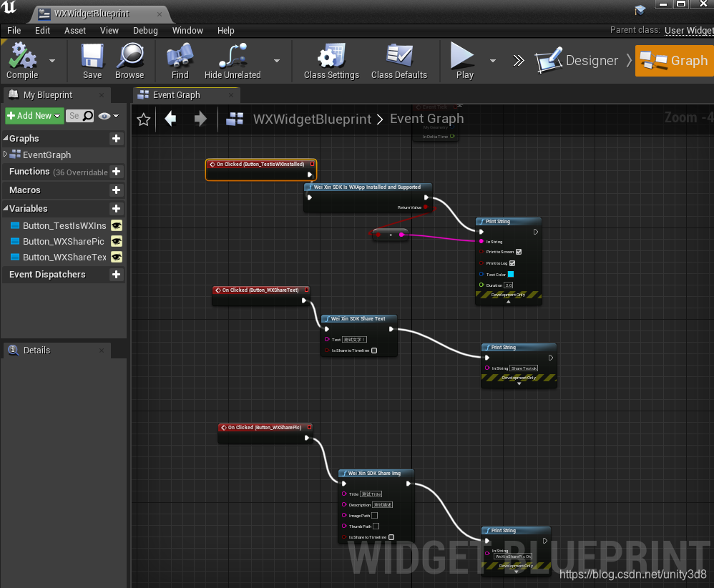The image size is (714, 588).
Task: Add a new graph with plus button
Action: [116, 139]
